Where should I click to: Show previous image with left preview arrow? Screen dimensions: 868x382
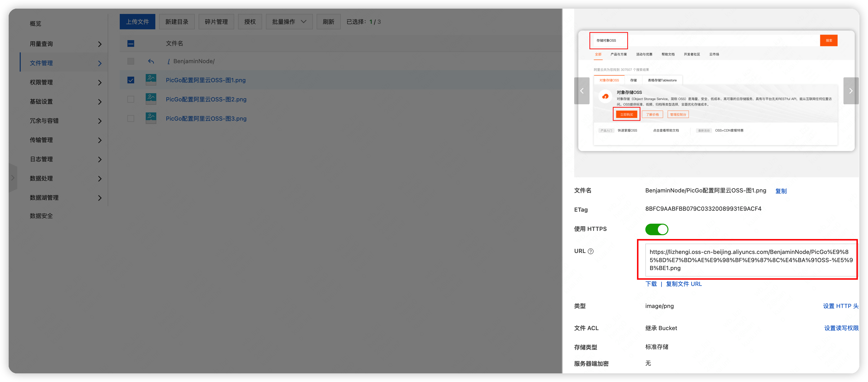click(x=582, y=91)
